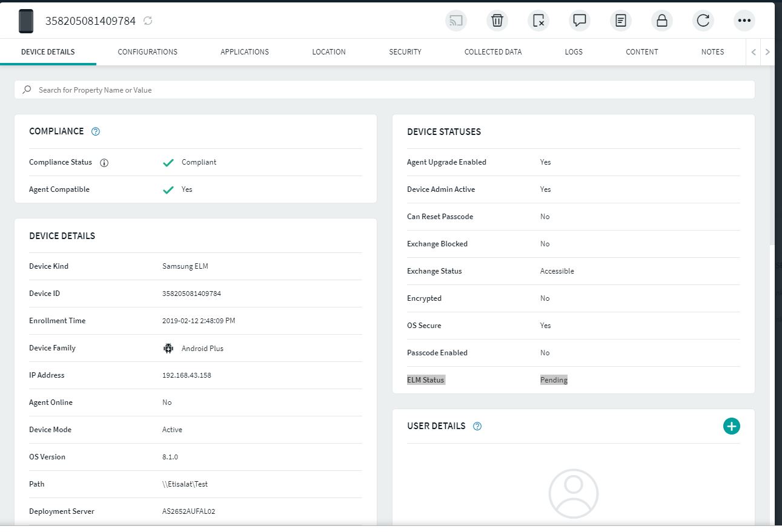Click the wipe device icon

click(x=538, y=21)
